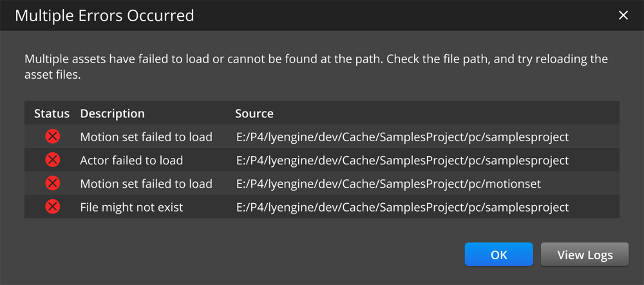644x285 pixels.
Task: Click the source path of the Actor row
Action: pos(402,161)
